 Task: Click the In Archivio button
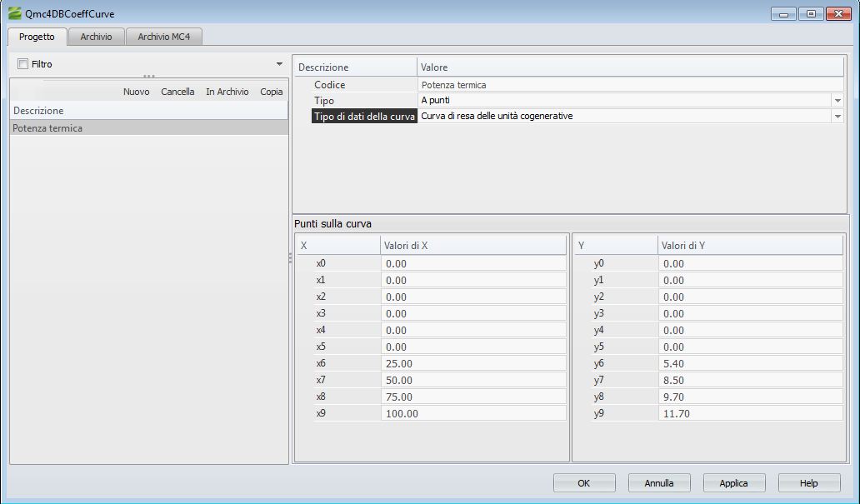227,92
